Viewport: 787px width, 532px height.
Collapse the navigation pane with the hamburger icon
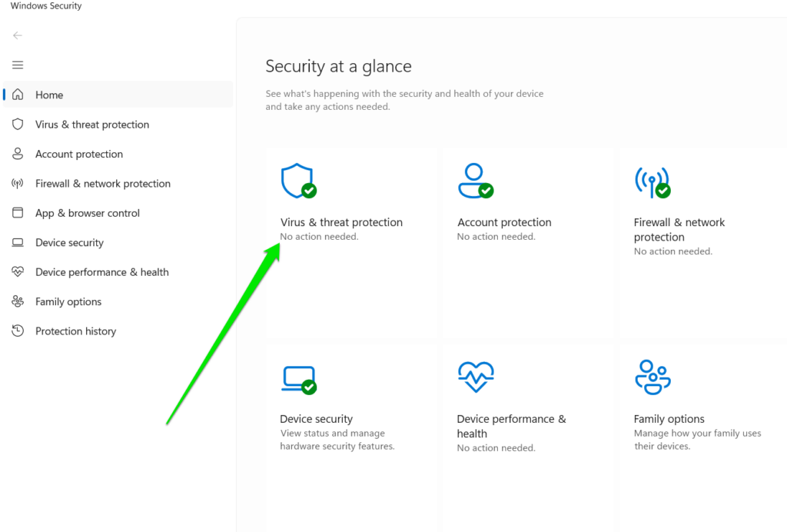pyautogui.click(x=17, y=65)
